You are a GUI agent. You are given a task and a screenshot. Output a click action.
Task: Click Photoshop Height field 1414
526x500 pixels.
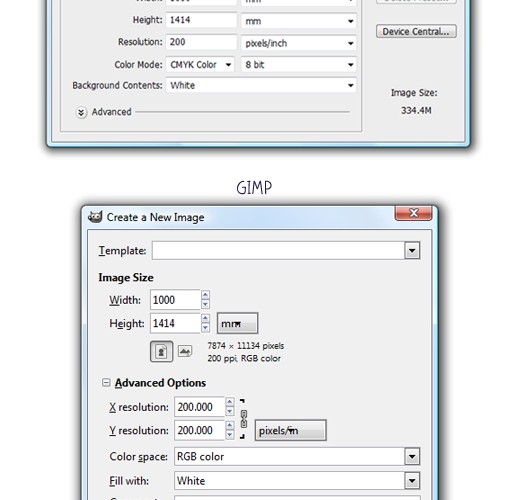pyautogui.click(x=201, y=20)
